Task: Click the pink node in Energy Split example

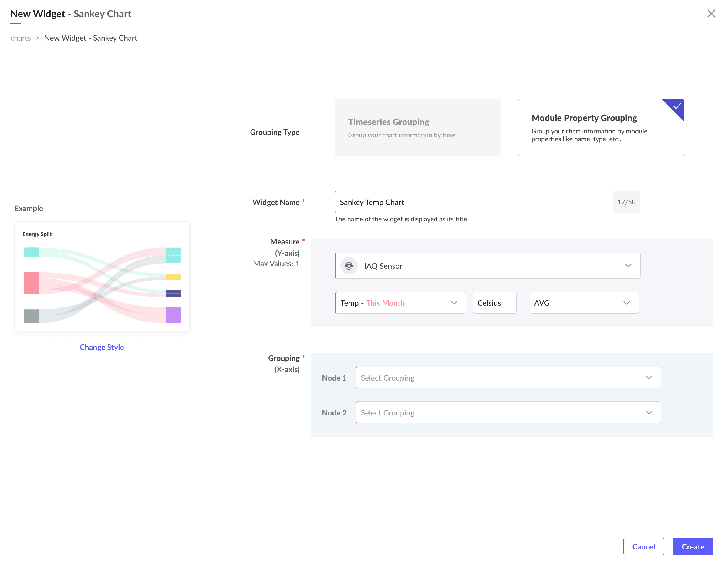Action: (x=31, y=283)
